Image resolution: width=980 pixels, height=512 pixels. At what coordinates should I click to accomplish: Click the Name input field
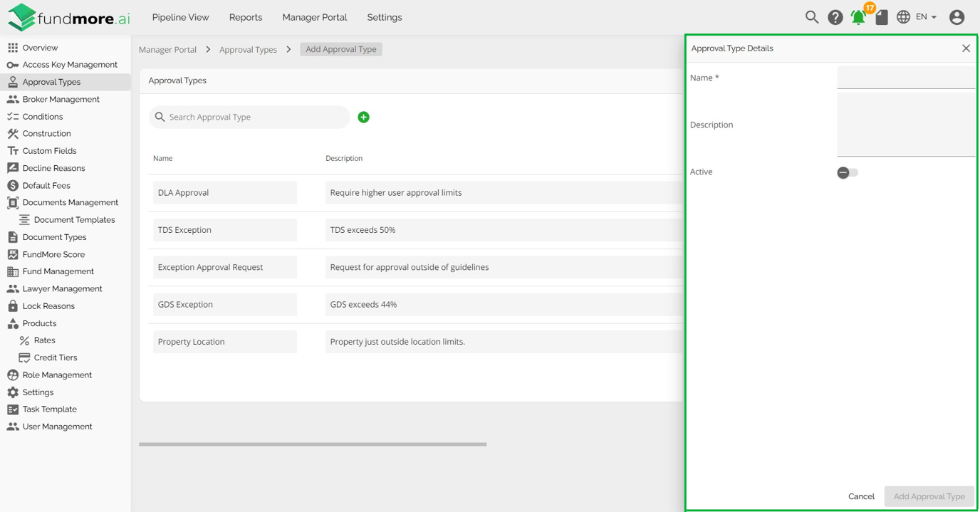pos(905,78)
